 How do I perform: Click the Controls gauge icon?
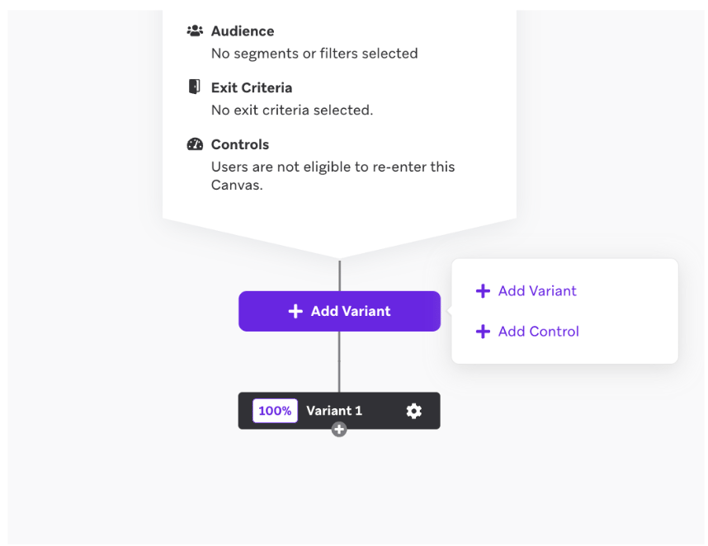(195, 144)
